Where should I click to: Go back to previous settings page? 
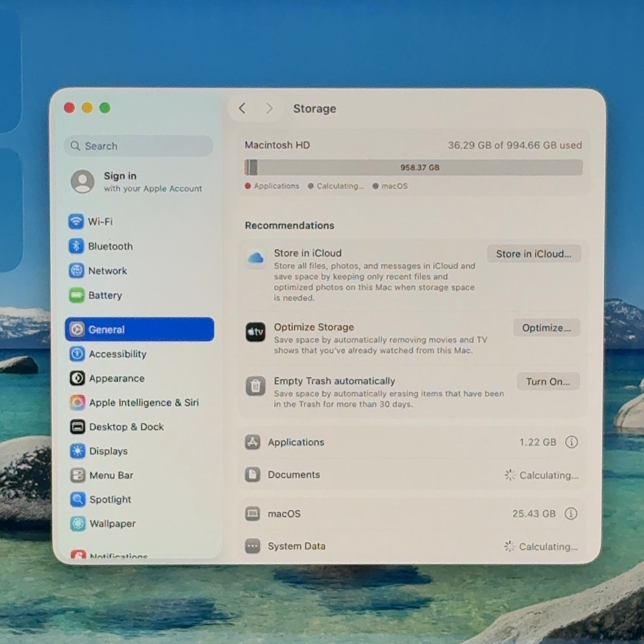click(242, 108)
